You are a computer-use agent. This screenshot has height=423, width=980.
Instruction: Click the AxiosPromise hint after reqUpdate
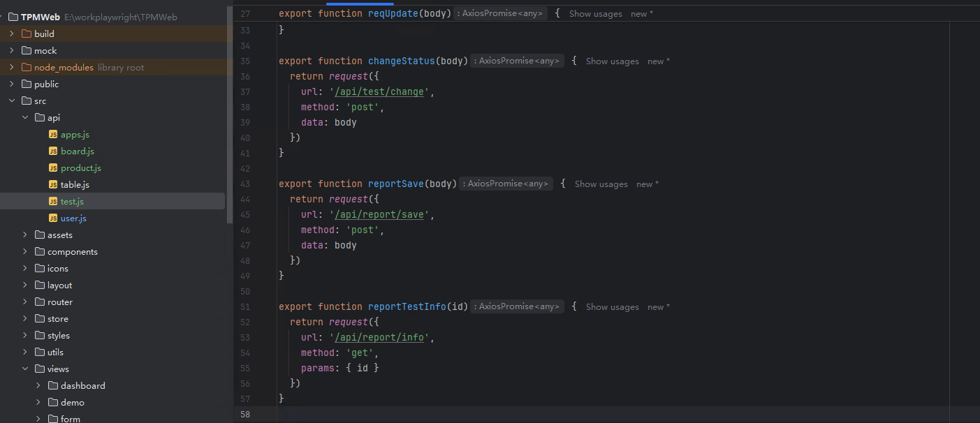click(500, 13)
